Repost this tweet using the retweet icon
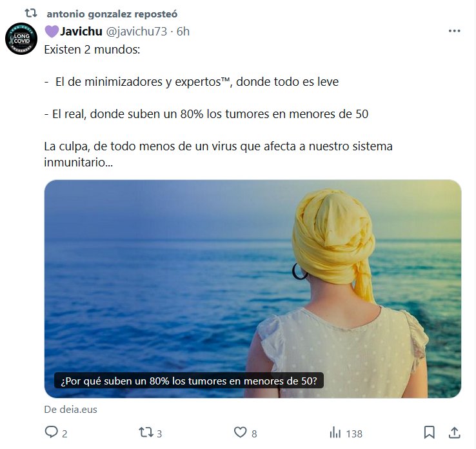 [146, 432]
